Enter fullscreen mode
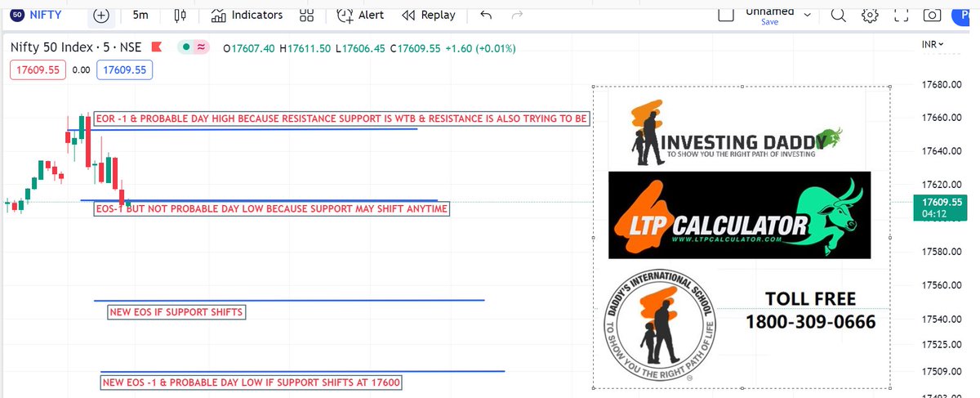Viewport: 980px width, 398px height. point(900,15)
